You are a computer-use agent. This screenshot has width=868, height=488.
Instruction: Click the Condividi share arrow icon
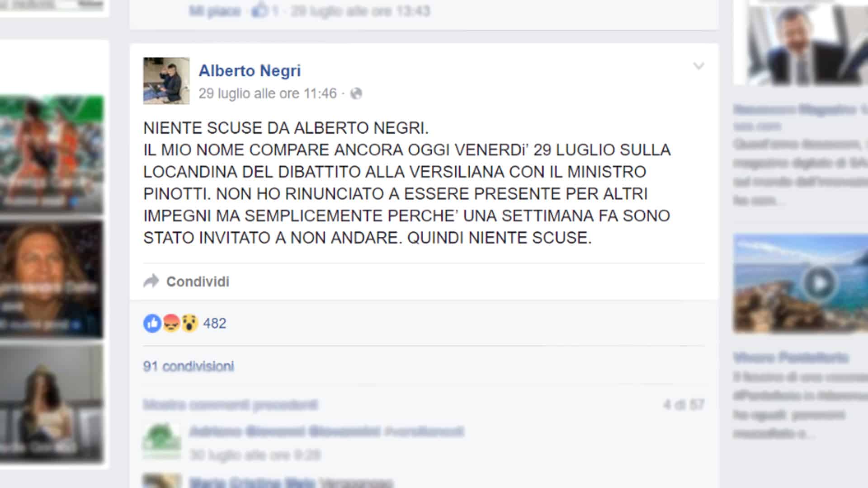151,281
